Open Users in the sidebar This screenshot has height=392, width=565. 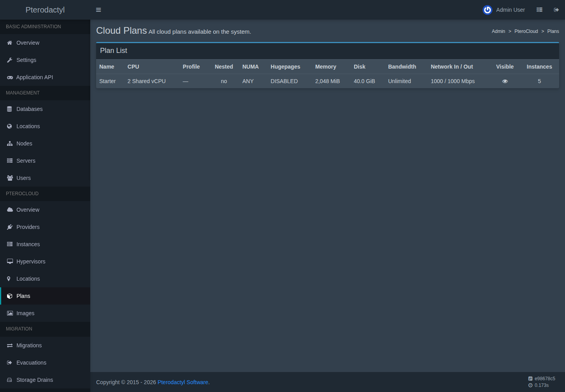[45, 178]
